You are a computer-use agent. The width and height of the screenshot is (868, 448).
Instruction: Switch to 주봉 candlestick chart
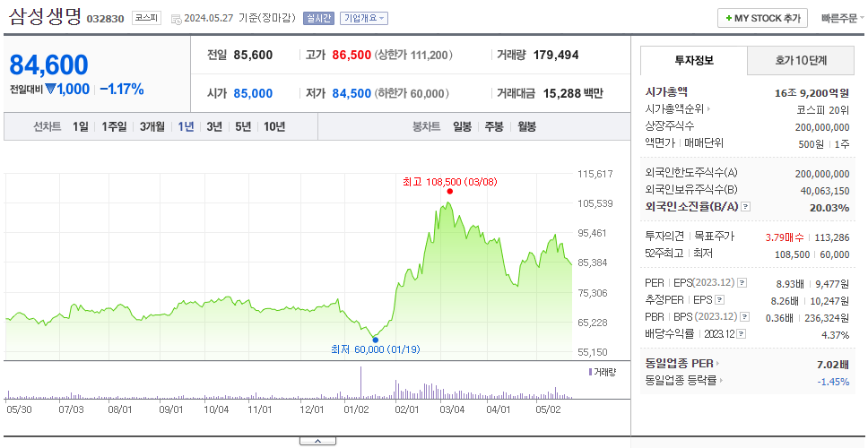(x=494, y=126)
